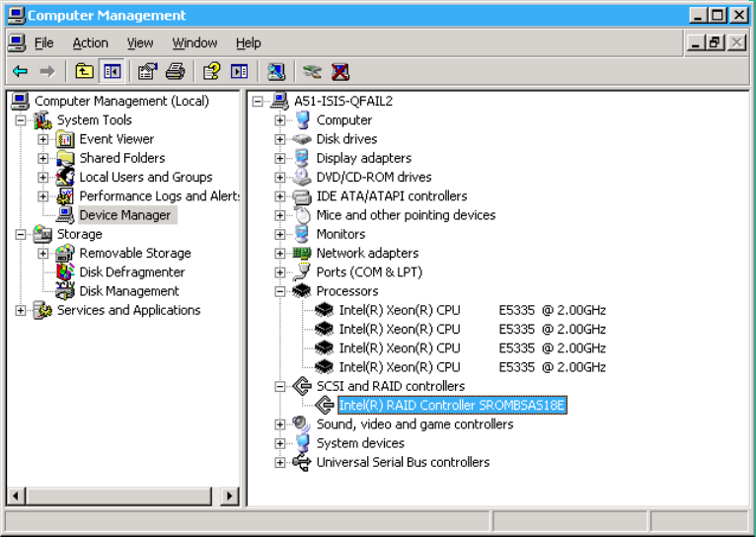Click the inner MDI window Restore button
Viewport: 756px width, 537px height.
[715, 43]
